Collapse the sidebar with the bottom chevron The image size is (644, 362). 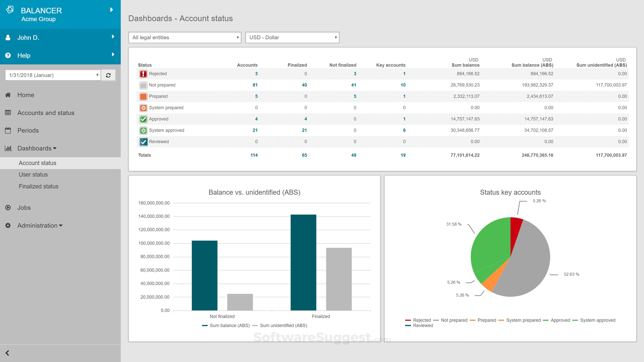click(x=7, y=352)
